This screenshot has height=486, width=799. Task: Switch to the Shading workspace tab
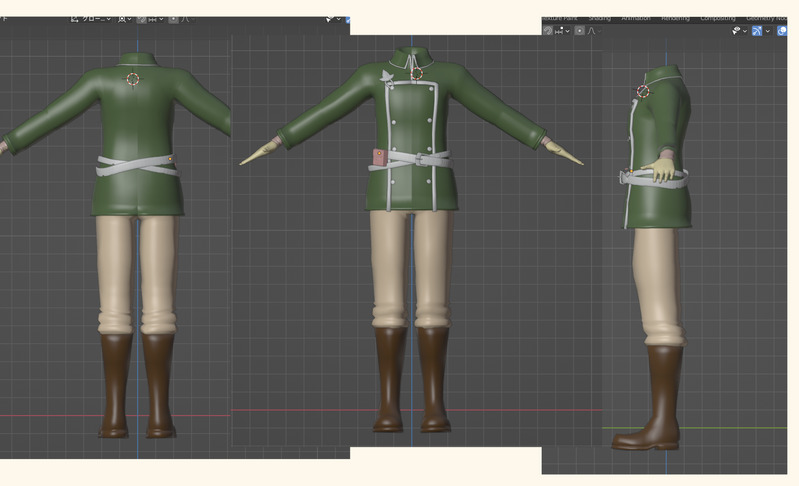(600, 19)
